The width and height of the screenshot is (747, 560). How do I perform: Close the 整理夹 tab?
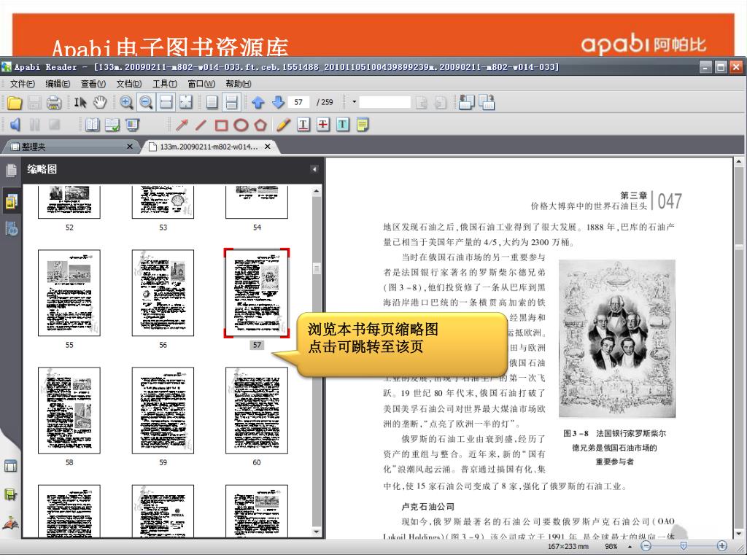(130, 146)
